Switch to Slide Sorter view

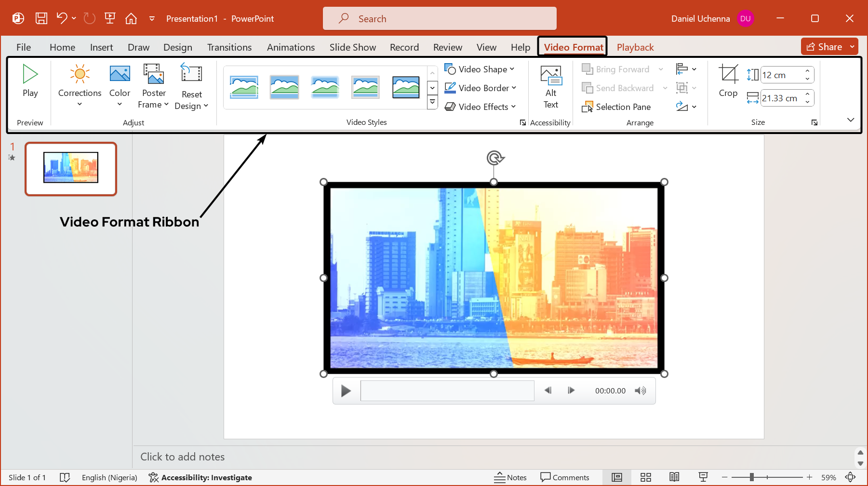(645, 477)
